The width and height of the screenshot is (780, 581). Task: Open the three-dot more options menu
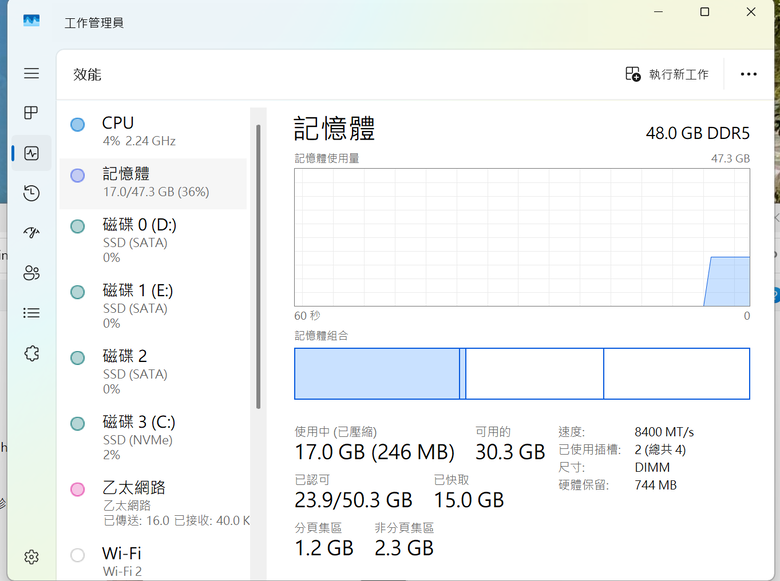tap(748, 74)
